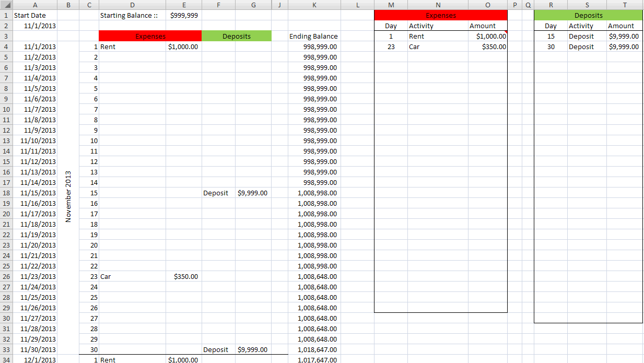Click the $999,999 starting balance cell
The height and width of the screenshot is (363, 644).
[x=184, y=15]
